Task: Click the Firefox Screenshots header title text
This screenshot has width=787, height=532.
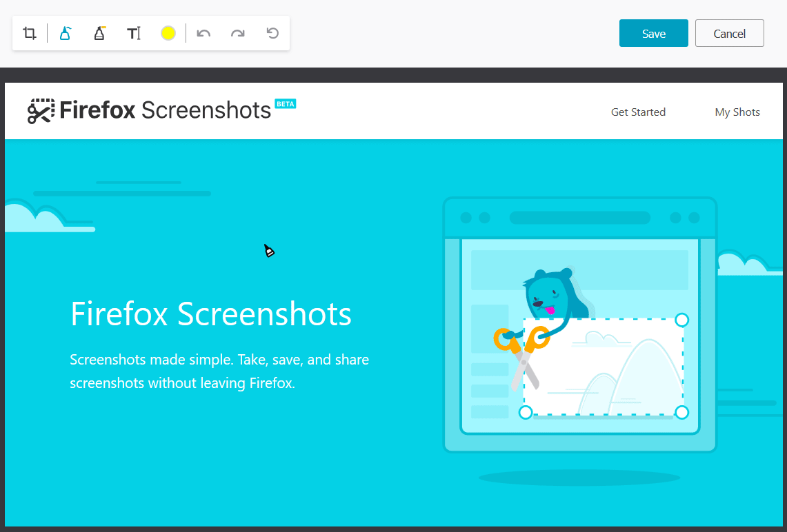Action: pyautogui.click(x=165, y=110)
